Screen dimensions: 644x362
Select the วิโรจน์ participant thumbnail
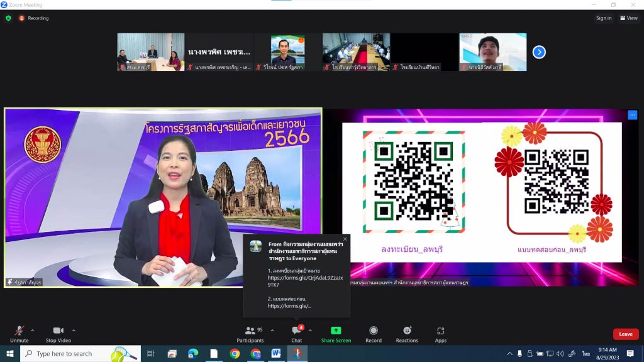(x=287, y=52)
